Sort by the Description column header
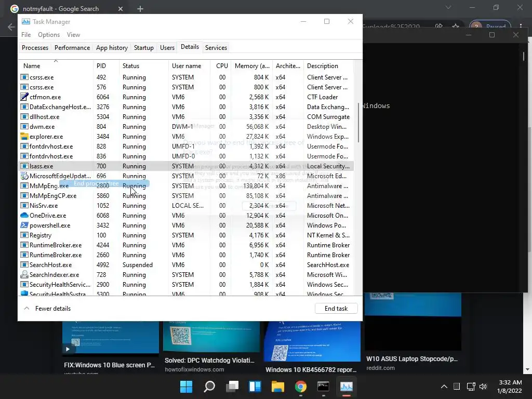532x399 pixels. pos(328,66)
